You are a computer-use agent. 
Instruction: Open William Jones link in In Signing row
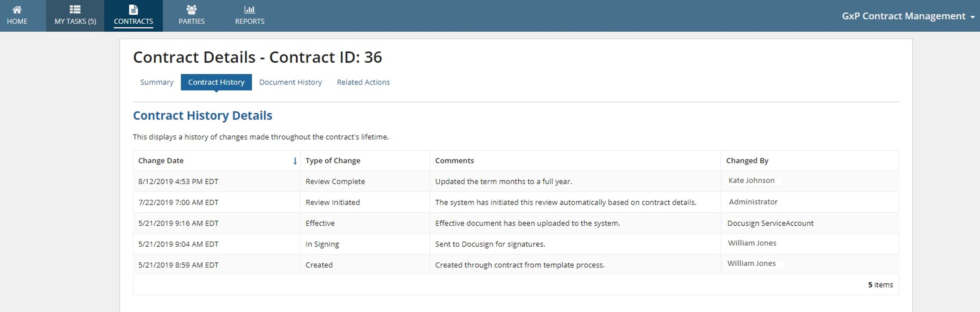752,243
